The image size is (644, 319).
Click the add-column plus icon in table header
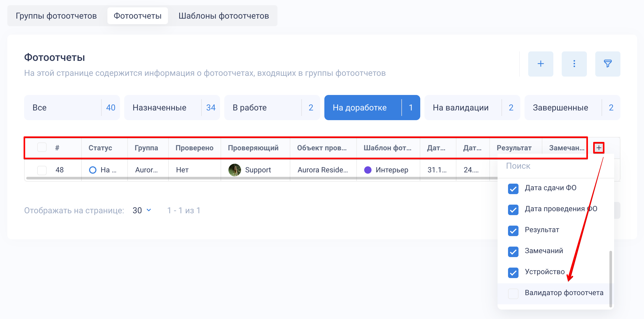click(599, 148)
